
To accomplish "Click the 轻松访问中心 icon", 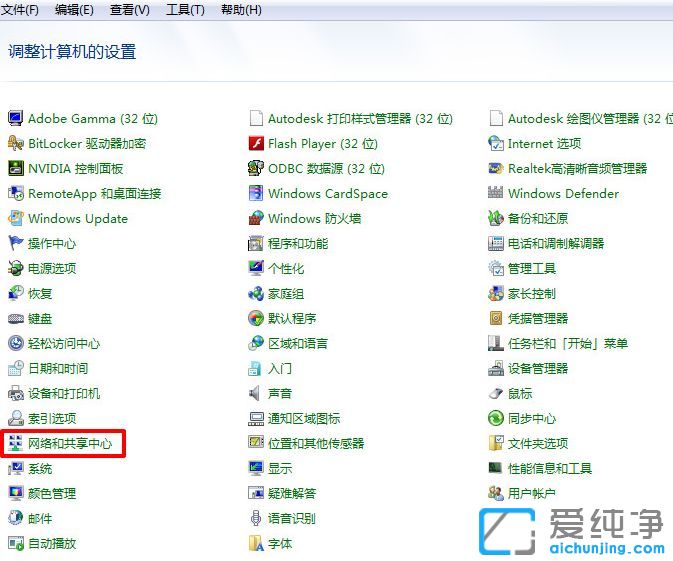I will (x=16, y=343).
